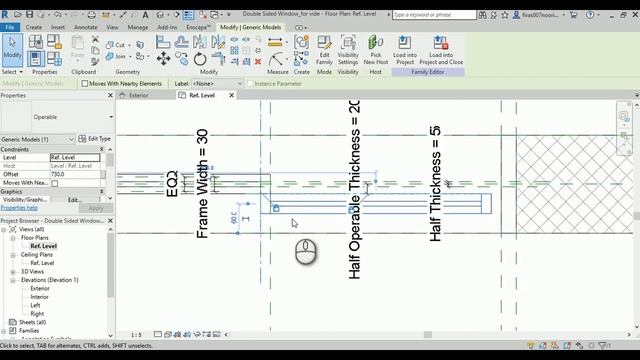The height and width of the screenshot is (360, 640).
Task: Click the 1 : 5 view scale
Action: (136, 335)
